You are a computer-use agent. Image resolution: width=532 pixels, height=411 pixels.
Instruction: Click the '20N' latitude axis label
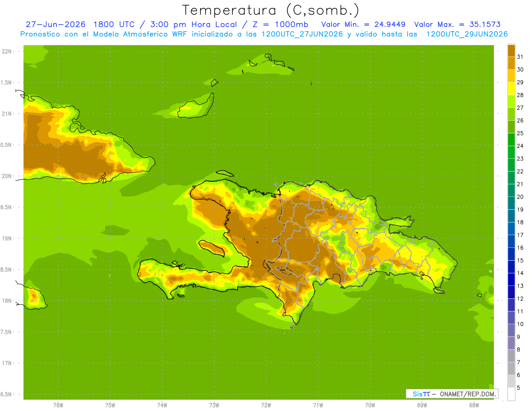8,176
